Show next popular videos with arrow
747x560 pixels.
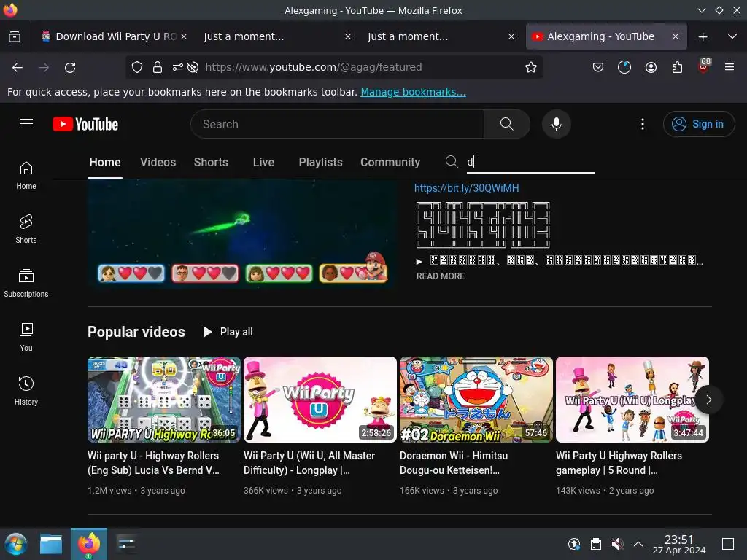[708, 400]
